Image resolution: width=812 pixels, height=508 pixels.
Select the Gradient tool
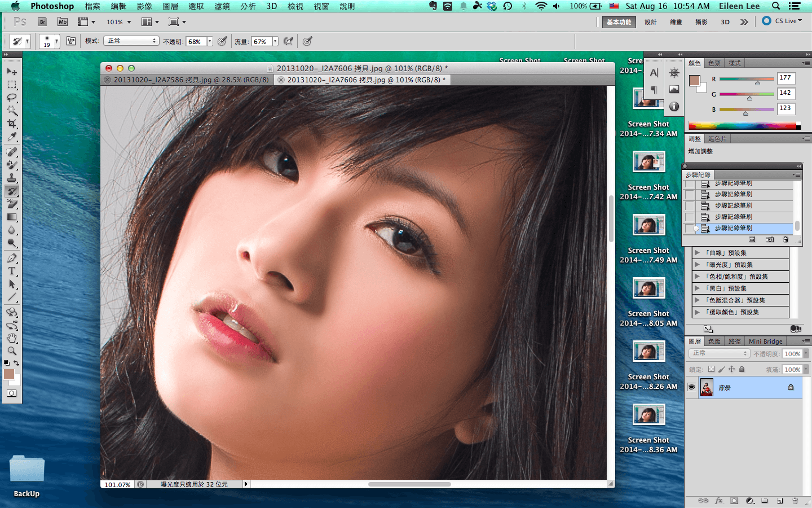tap(12, 217)
